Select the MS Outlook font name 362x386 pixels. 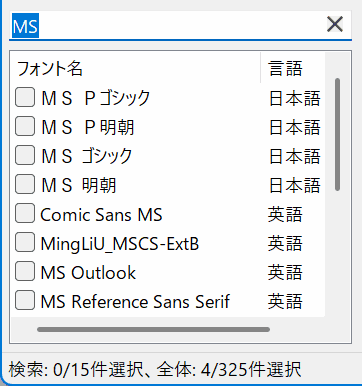tap(88, 273)
